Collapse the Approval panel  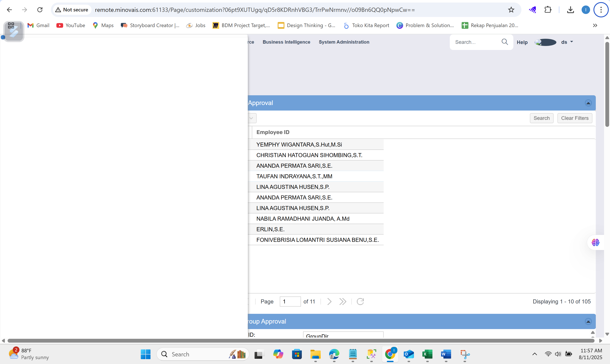coord(588,103)
